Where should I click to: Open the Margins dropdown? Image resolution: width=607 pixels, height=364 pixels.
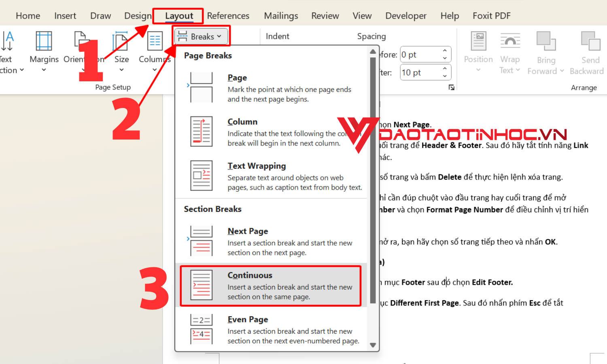(44, 52)
